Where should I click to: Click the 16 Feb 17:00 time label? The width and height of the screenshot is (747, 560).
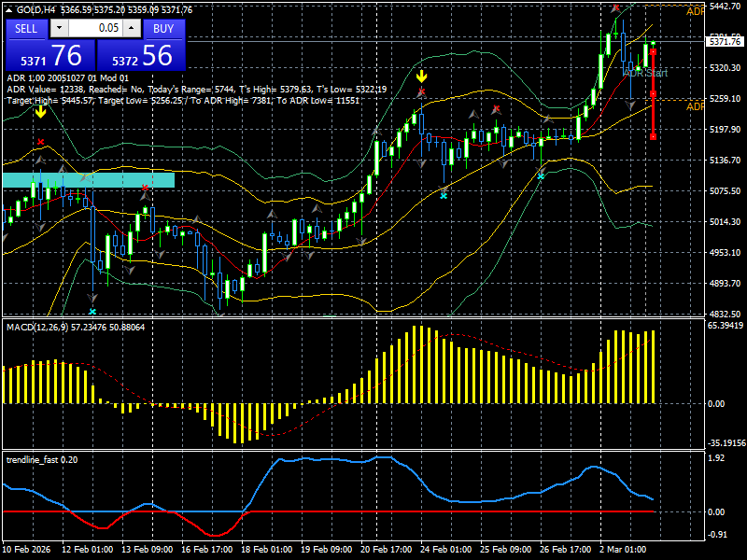point(206,550)
